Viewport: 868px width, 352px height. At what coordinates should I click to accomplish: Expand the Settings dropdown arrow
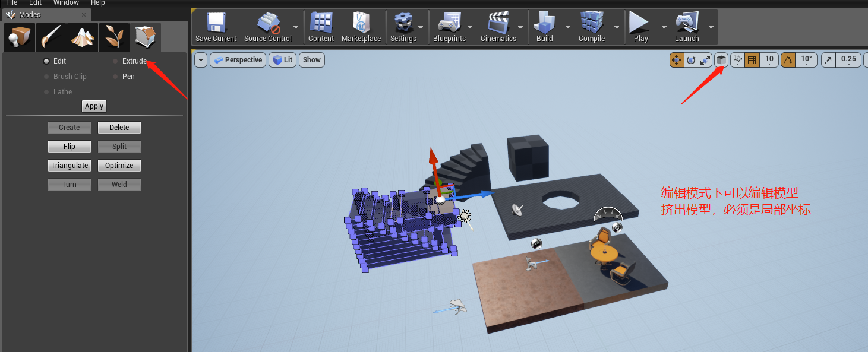[x=421, y=27]
